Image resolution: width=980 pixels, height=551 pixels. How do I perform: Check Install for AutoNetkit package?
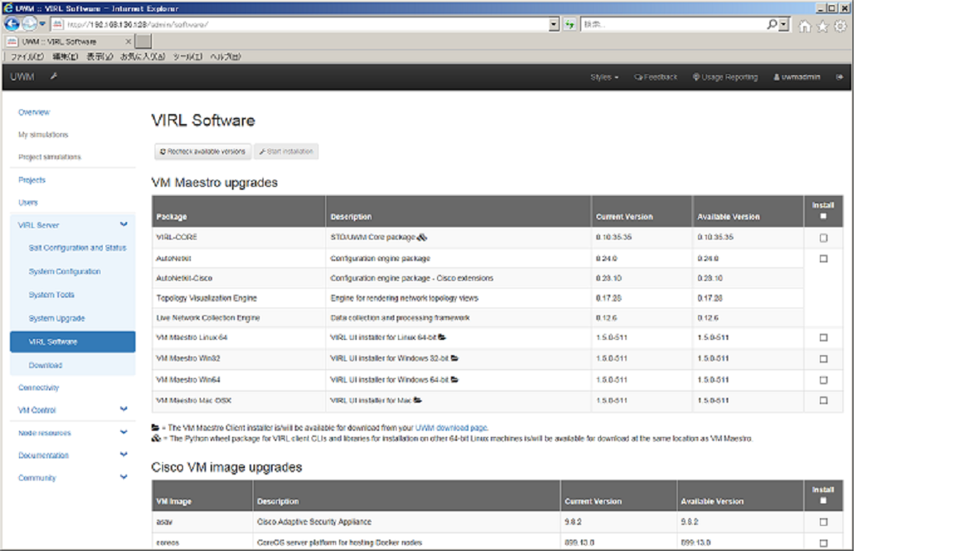click(x=824, y=259)
